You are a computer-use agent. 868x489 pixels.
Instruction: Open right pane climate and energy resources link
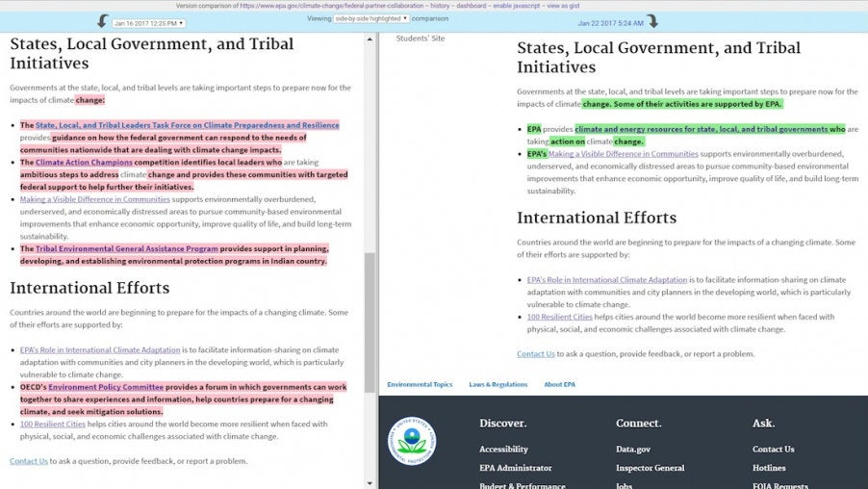tap(702, 129)
